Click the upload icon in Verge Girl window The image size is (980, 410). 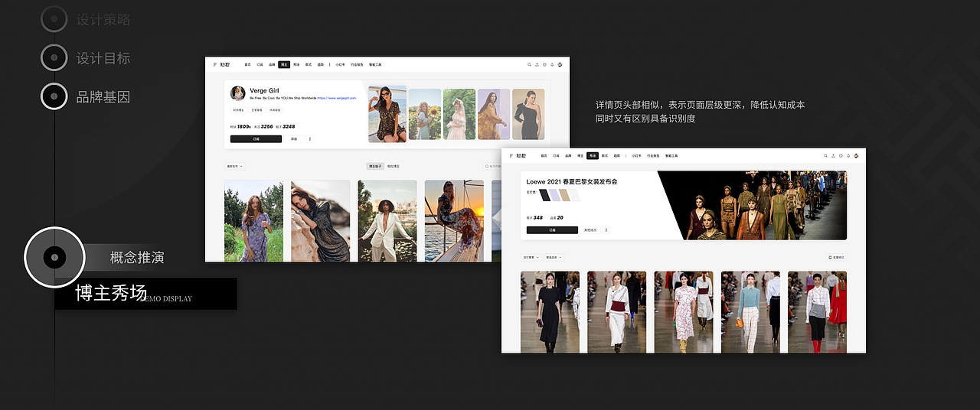pos(537,65)
